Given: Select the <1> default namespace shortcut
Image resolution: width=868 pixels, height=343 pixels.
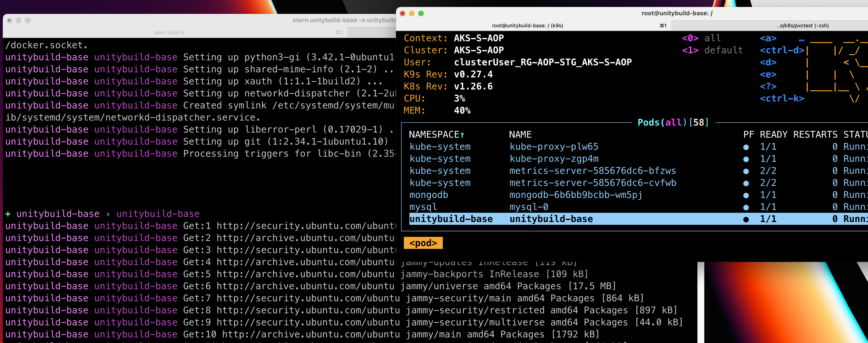Looking at the screenshot, I should (x=712, y=50).
